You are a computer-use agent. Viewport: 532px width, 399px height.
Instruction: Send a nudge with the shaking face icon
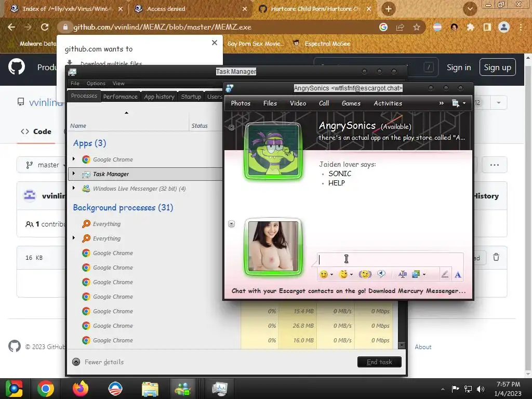pos(365,274)
